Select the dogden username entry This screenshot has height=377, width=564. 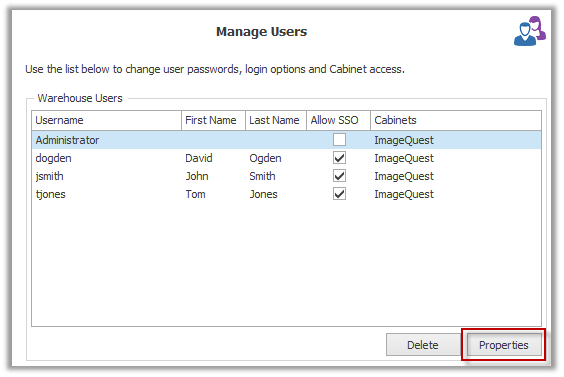pos(53,158)
